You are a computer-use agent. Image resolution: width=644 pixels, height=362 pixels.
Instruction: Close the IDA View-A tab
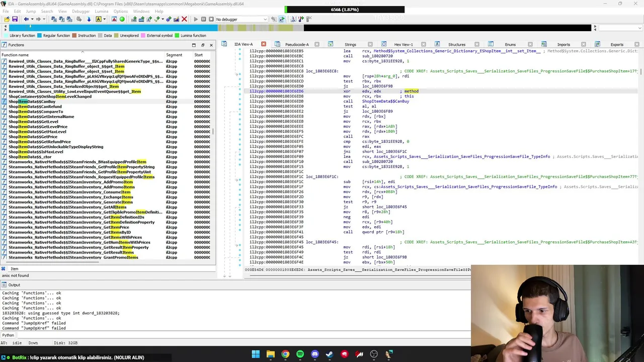pos(263,44)
